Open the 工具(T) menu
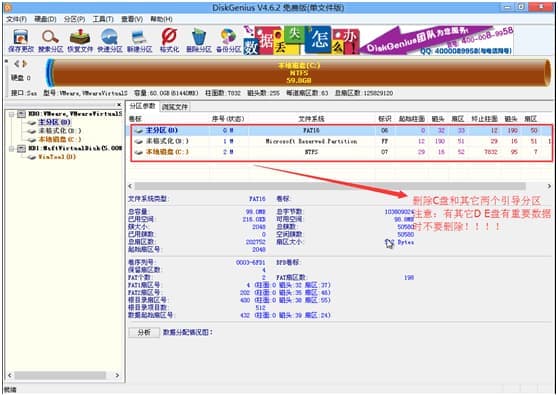Image resolution: width=558 pixels, height=396 pixels. tap(103, 19)
